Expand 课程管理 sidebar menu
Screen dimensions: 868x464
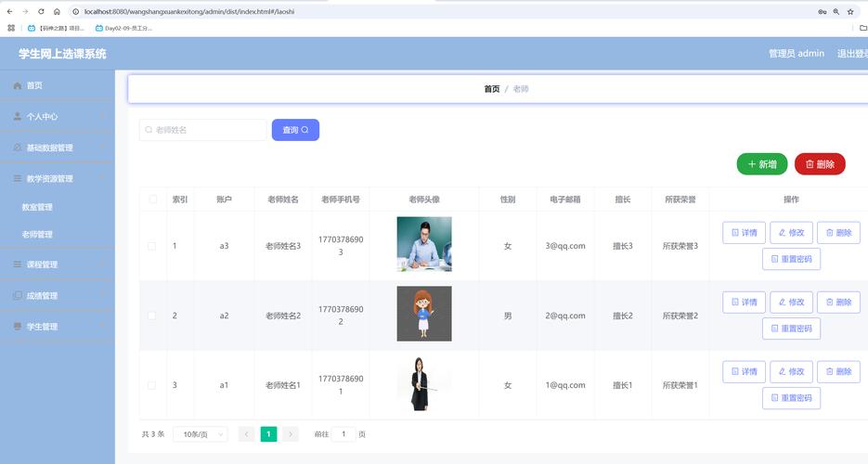[58, 264]
